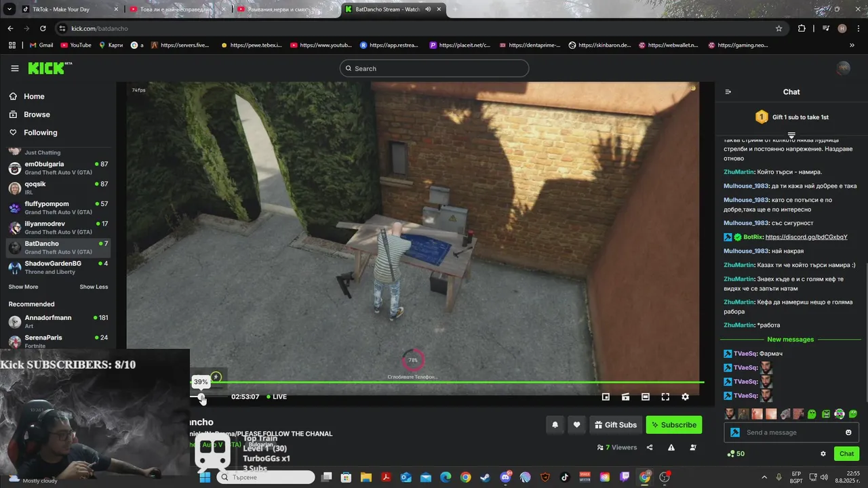Viewport: 868px width, 488px height.
Task: Bookmark this page with the star icon
Action: [x=778, y=28]
